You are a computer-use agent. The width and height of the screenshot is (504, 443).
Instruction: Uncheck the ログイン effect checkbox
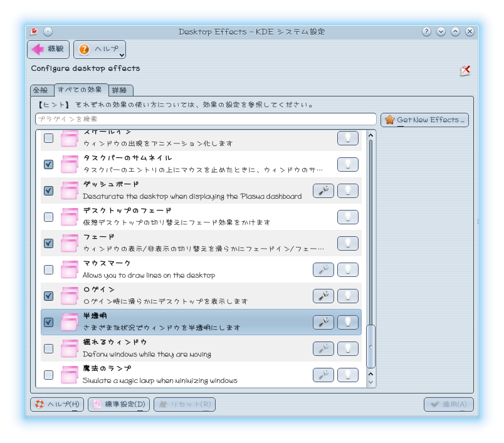[x=48, y=296]
